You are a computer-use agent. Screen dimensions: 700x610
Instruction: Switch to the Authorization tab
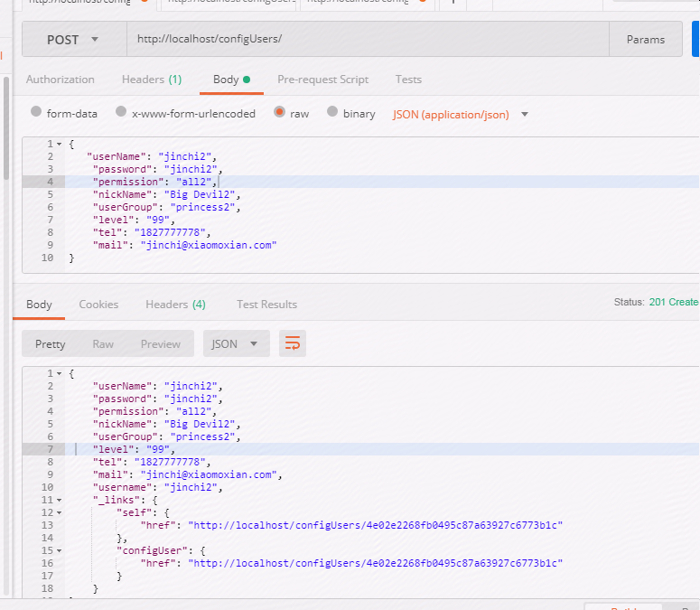coord(61,80)
